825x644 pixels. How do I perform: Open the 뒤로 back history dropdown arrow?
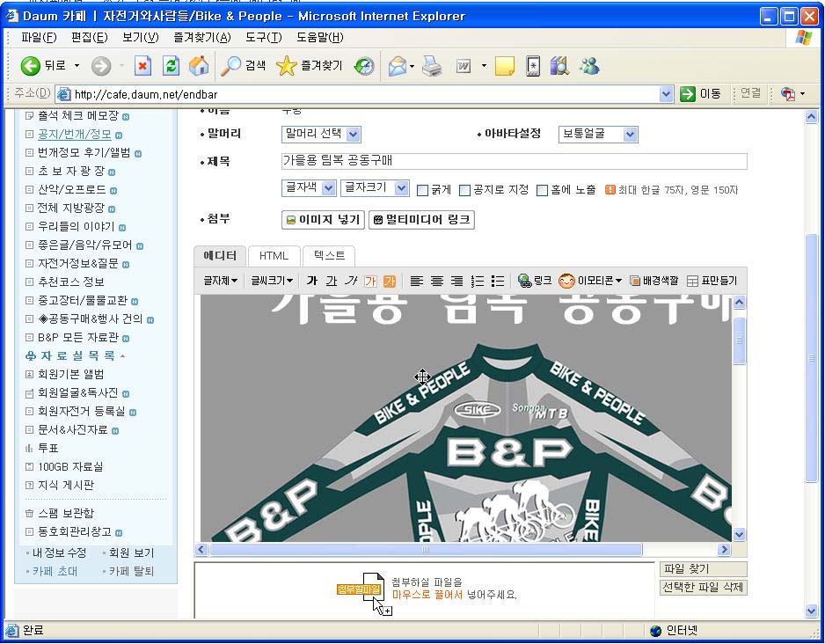[x=77, y=66]
